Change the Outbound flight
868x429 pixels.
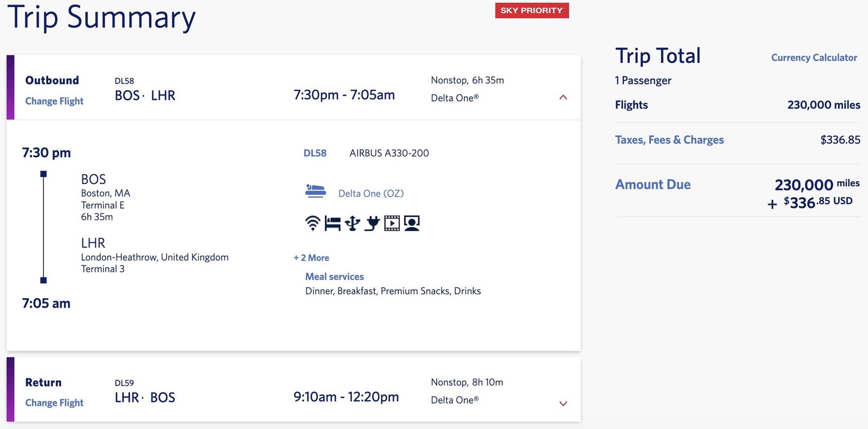[x=54, y=101]
